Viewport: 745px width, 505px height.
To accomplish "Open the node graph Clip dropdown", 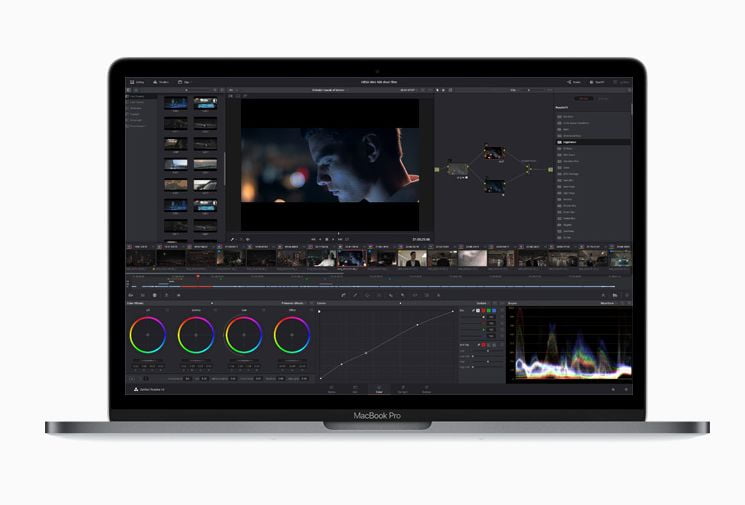I will [515, 90].
